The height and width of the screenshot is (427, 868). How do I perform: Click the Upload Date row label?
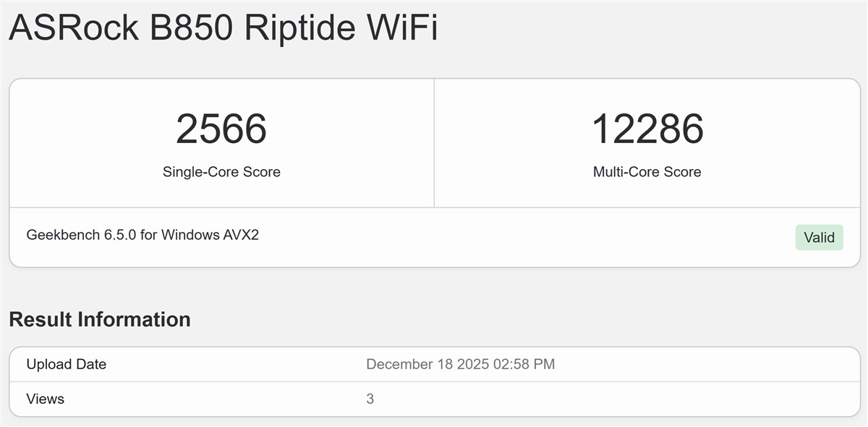[x=66, y=364]
